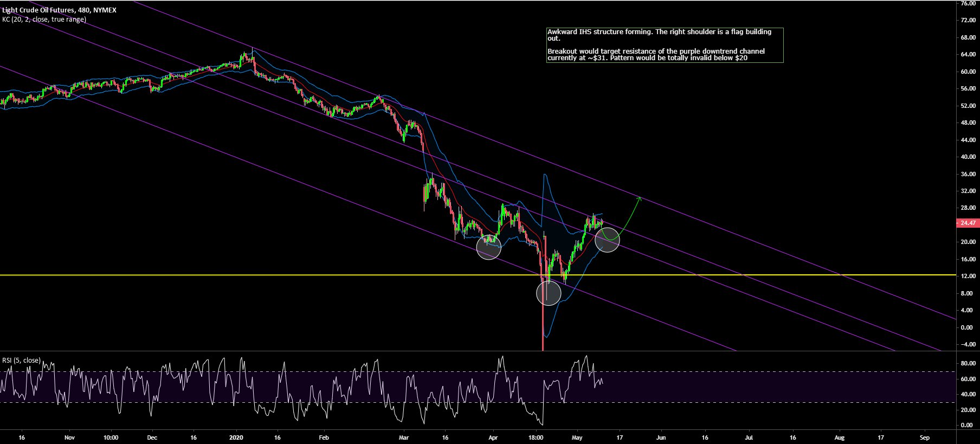The width and height of the screenshot is (980, 444).
Task: Select the left shoulder circle near April
Action: click(489, 247)
